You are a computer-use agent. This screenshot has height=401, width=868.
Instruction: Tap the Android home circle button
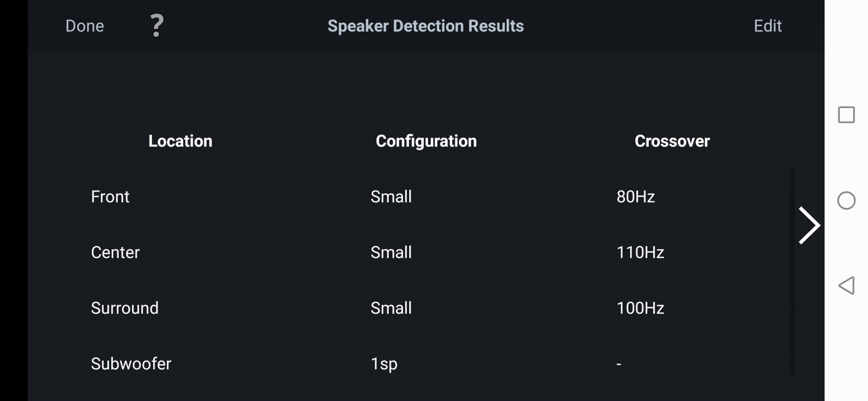846,200
